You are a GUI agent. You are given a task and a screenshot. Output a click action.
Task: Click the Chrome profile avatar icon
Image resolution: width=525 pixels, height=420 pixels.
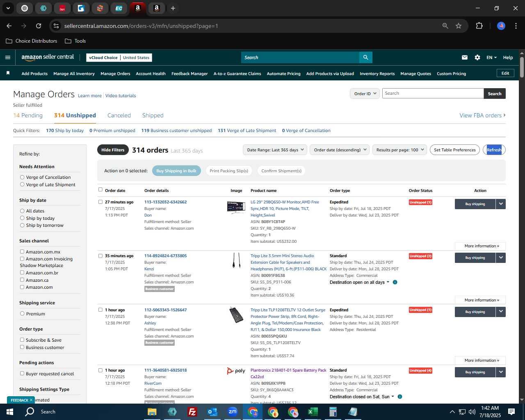[x=501, y=26]
